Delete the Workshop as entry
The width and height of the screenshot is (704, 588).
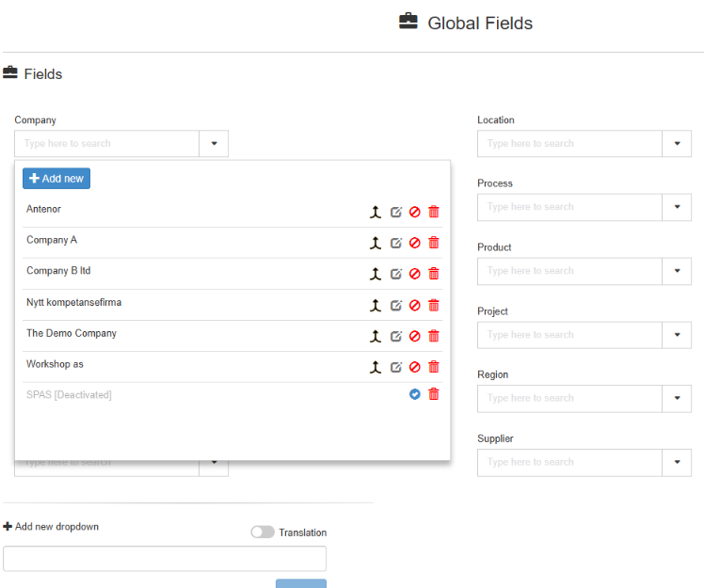[x=434, y=367]
